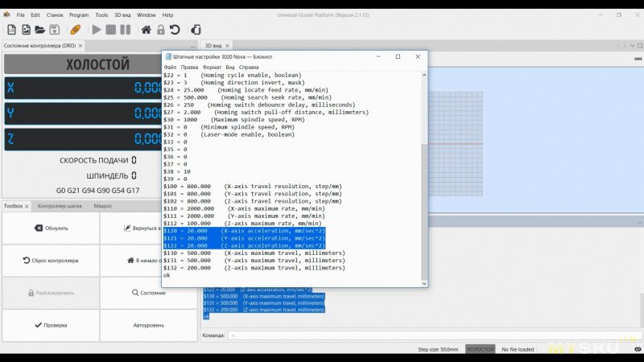Click the Home machine toolbar icon
Screen dimensions: 644x362
(146, 30)
